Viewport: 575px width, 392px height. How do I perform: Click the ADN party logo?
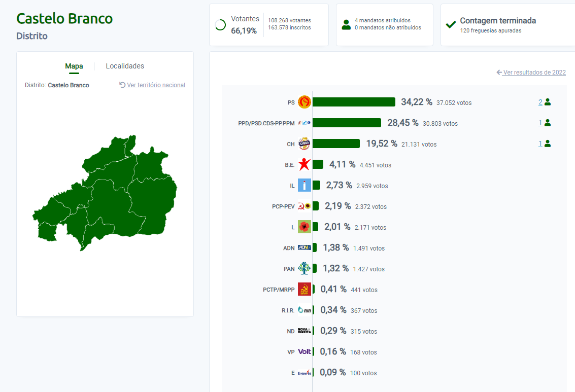point(304,248)
